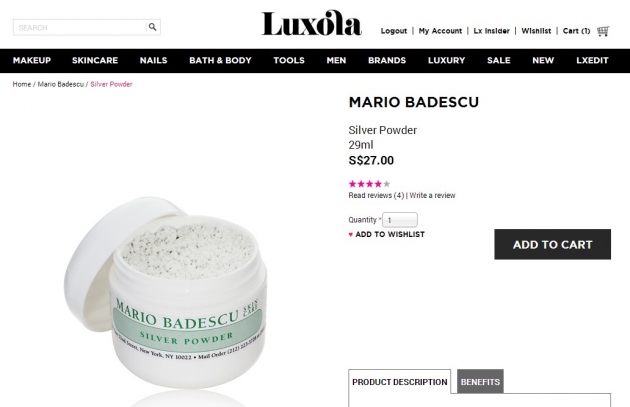Screen dimensions: 630x407
Task: Open the Makeup menu
Action: [32, 60]
